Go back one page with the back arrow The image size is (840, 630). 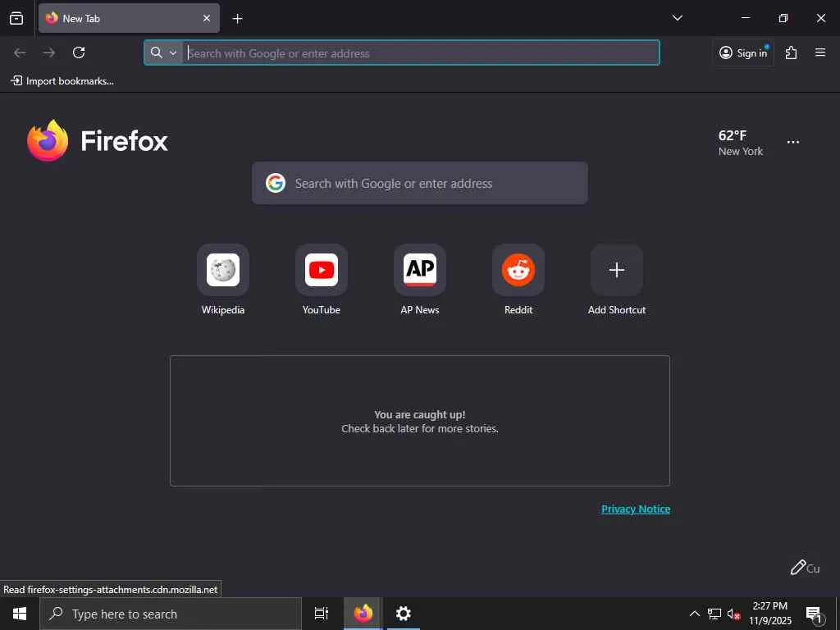pos(20,52)
